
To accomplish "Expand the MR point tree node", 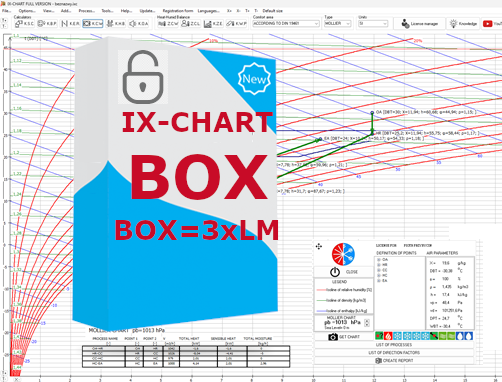I will point(379,265).
